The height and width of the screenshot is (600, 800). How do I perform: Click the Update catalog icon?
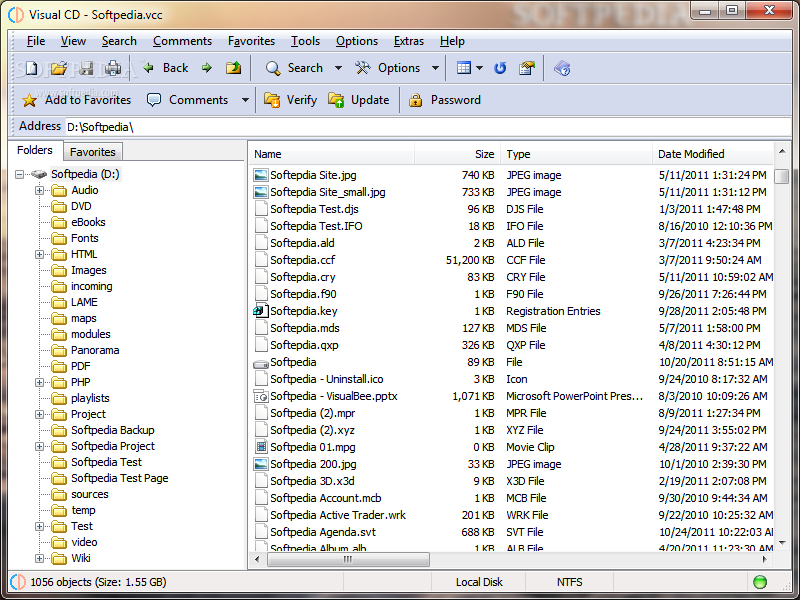336,100
